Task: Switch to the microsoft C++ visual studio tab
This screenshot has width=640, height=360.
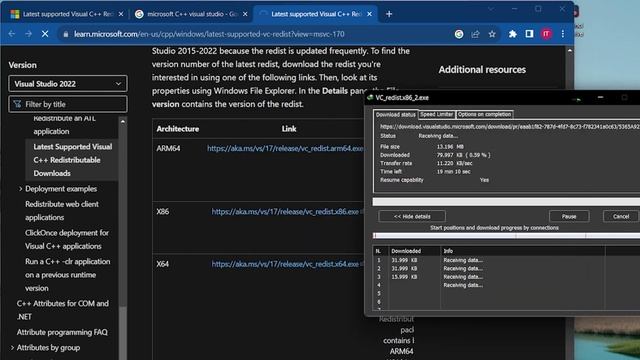Action: tap(191, 14)
